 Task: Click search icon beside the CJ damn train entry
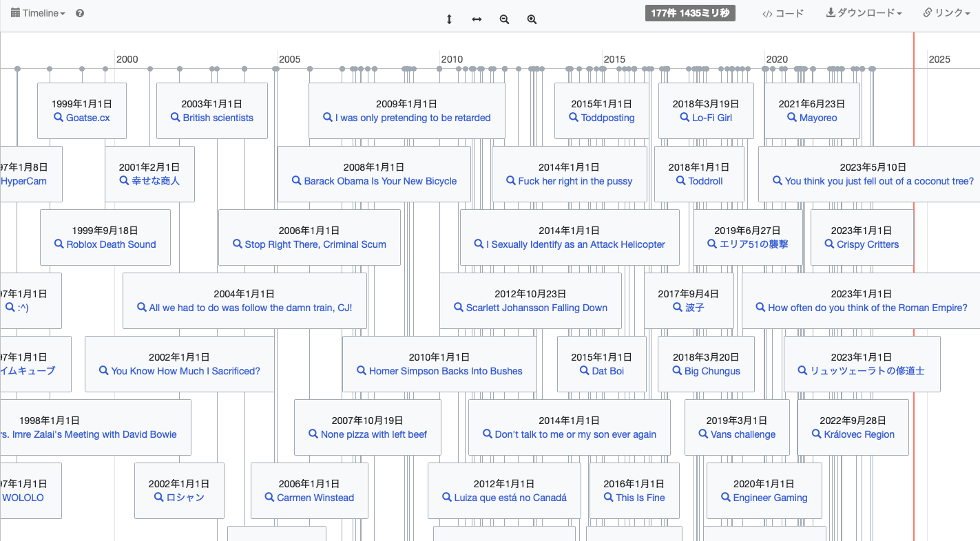pyautogui.click(x=142, y=307)
